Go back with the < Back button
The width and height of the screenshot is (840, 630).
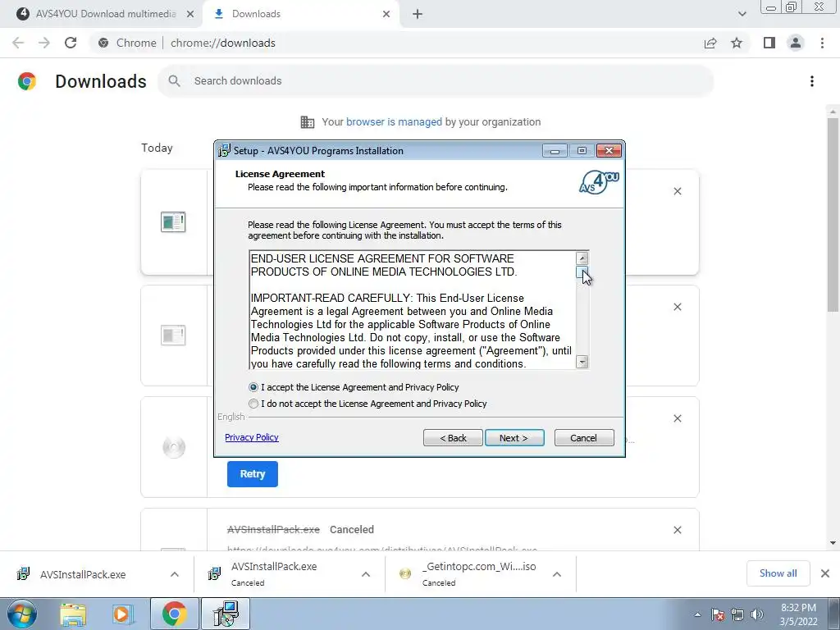[x=453, y=438]
